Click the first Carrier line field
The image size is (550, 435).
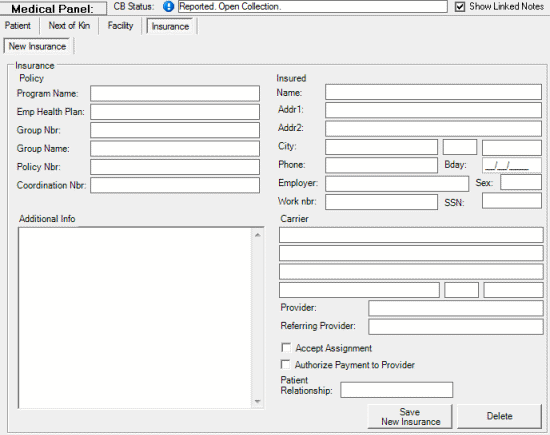pyautogui.click(x=411, y=235)
